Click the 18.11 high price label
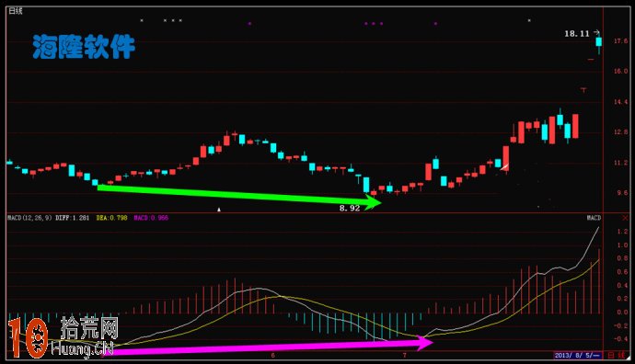635x364 pixels. 577,34
